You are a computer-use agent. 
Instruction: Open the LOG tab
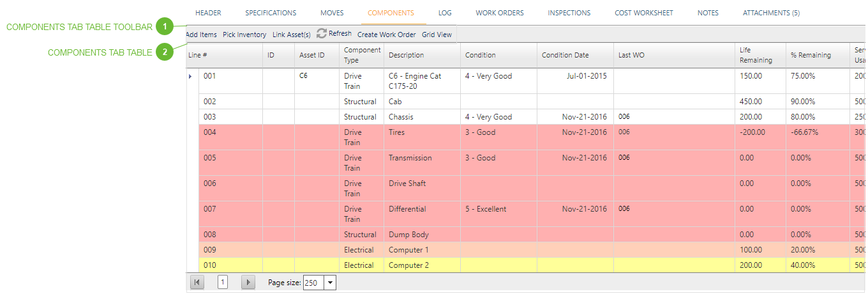pos(445,13)
